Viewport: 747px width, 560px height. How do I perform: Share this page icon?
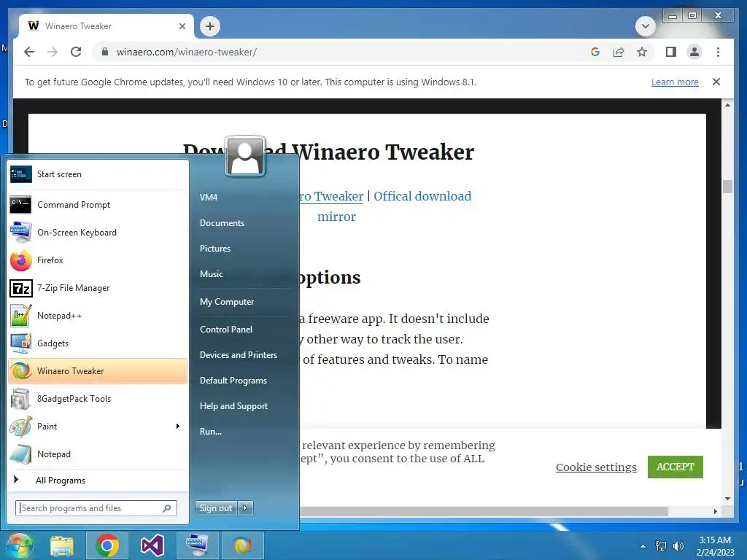coord(619,52)
